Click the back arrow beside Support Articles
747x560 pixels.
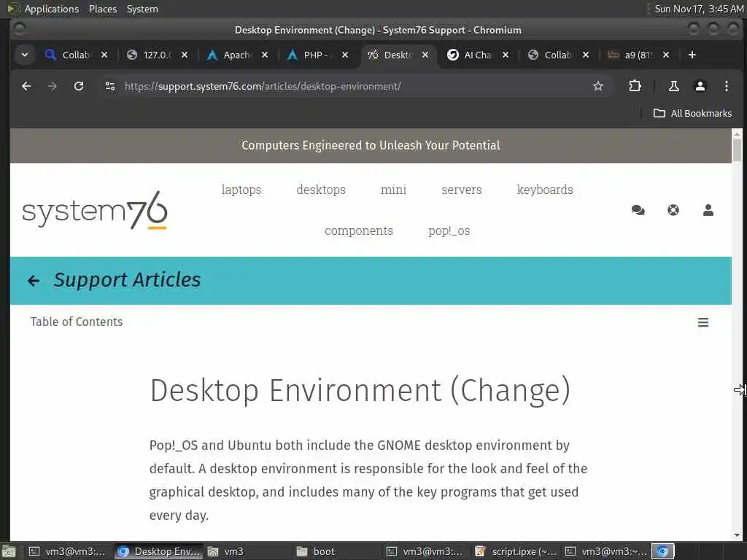click(34, 281)
